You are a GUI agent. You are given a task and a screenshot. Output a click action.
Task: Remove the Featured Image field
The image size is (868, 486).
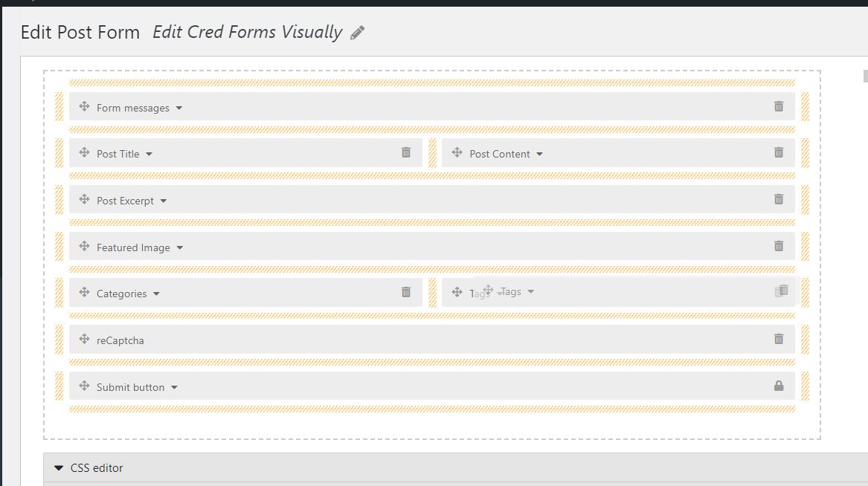[x=779, y=246]
